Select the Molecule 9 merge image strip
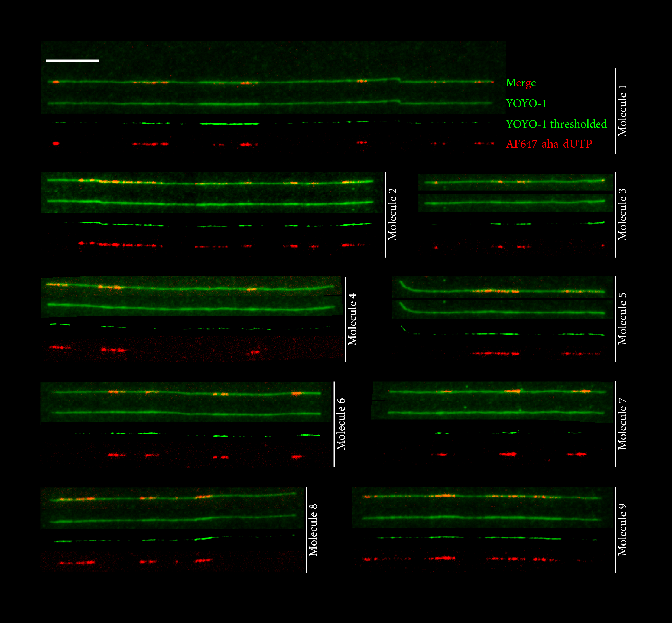The image size is (672, 623). [x=482, y=497]
